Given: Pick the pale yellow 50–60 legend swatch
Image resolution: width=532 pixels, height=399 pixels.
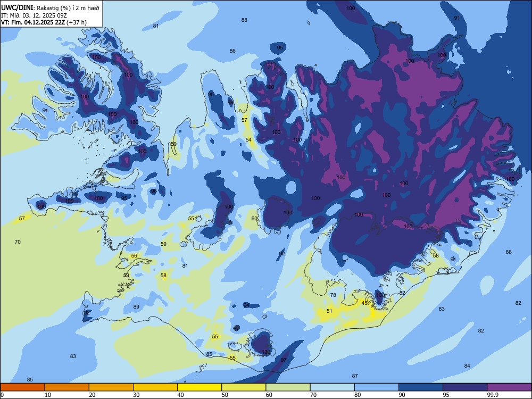Looking at the screenshot, I should point(244,387).
